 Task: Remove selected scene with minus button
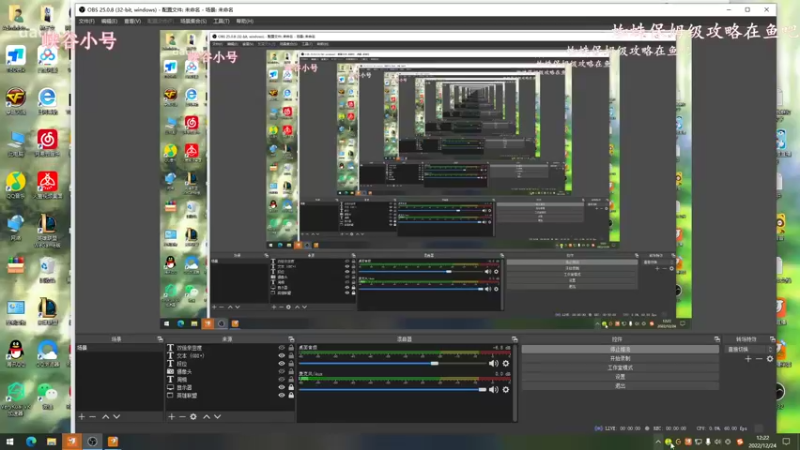[92, 417]
